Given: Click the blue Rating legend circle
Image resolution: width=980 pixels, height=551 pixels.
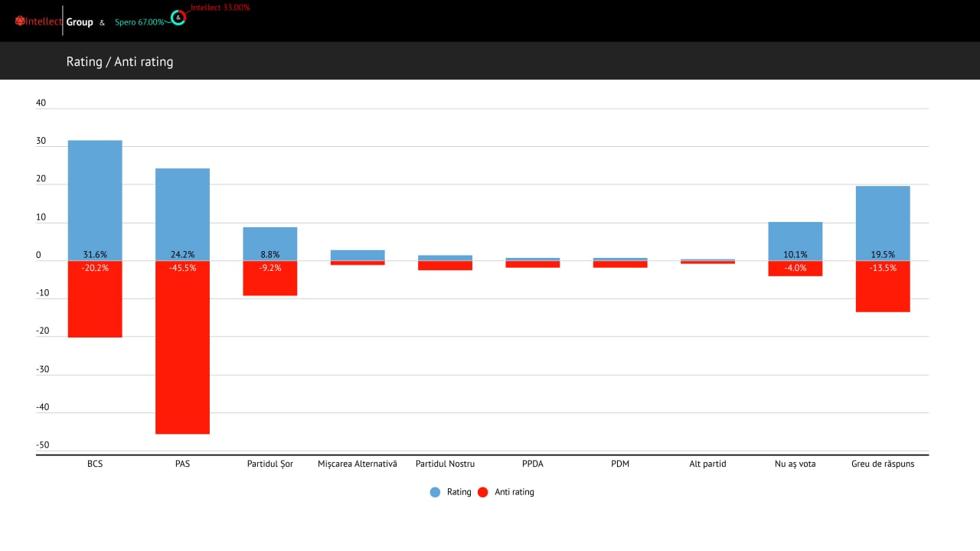Looking at the screenshot, I should [x=436, y=492].
